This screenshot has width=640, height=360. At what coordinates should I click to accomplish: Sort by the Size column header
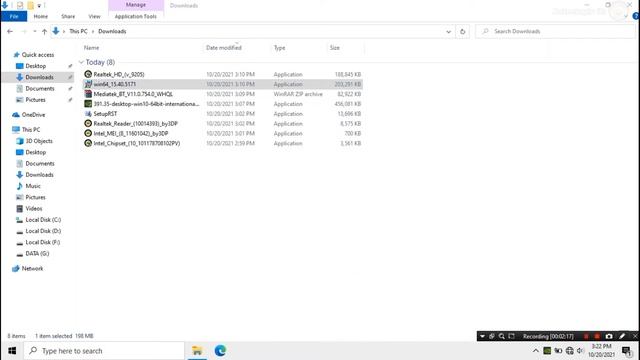click(x=335, y=48)
